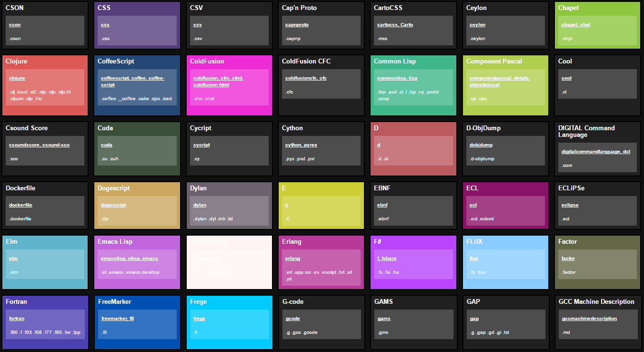Select the '.dockerfile' extension text

click(20, 219)
